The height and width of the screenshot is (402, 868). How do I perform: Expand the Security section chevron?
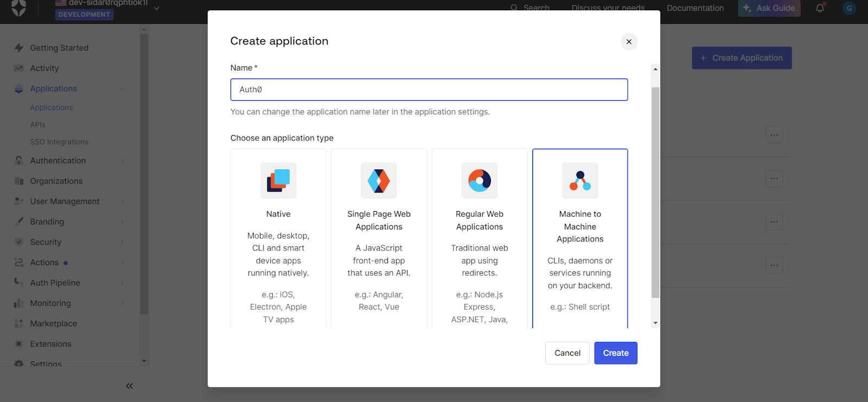(x=122, y=242)
